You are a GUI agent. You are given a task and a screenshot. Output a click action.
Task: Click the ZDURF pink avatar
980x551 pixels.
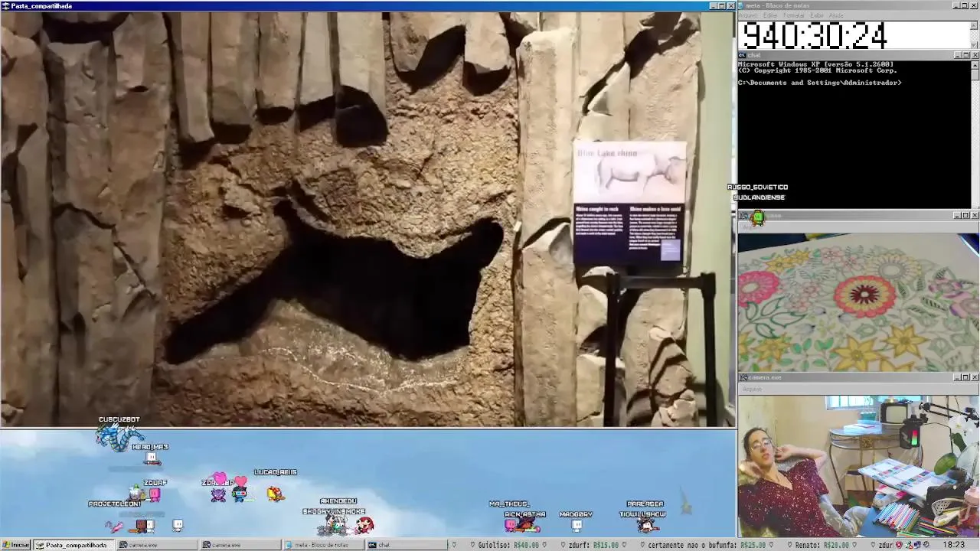[155, 494]
